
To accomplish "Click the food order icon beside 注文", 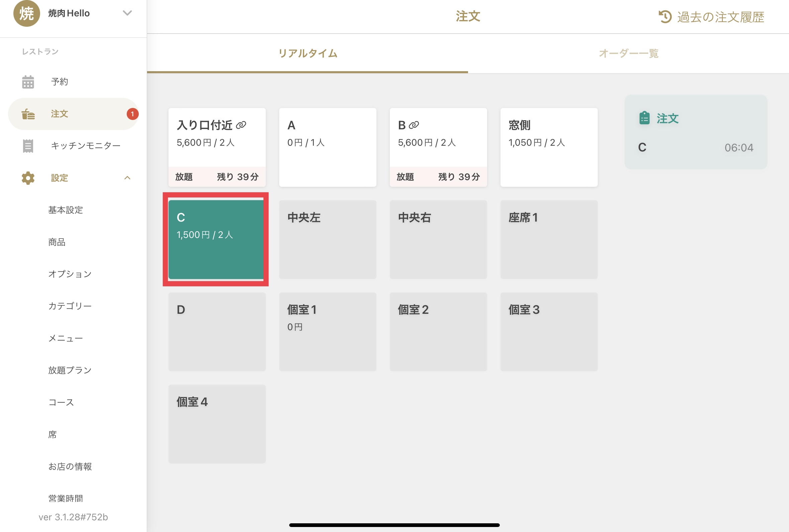I will (x=28, y=114).
